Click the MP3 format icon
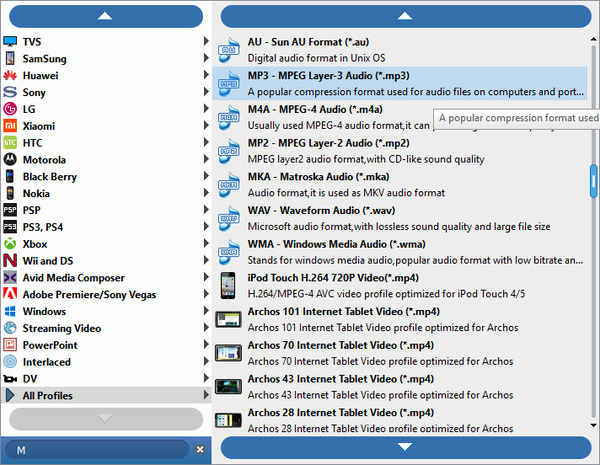Viewport: 600px width, 465px height. (228, 83)
